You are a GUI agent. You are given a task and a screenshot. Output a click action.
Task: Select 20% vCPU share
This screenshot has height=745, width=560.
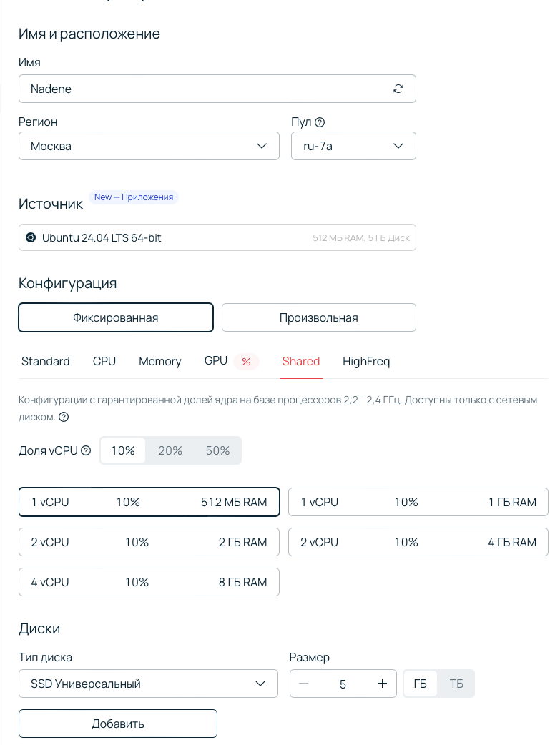pyautogui.click(x=170, y=450)
